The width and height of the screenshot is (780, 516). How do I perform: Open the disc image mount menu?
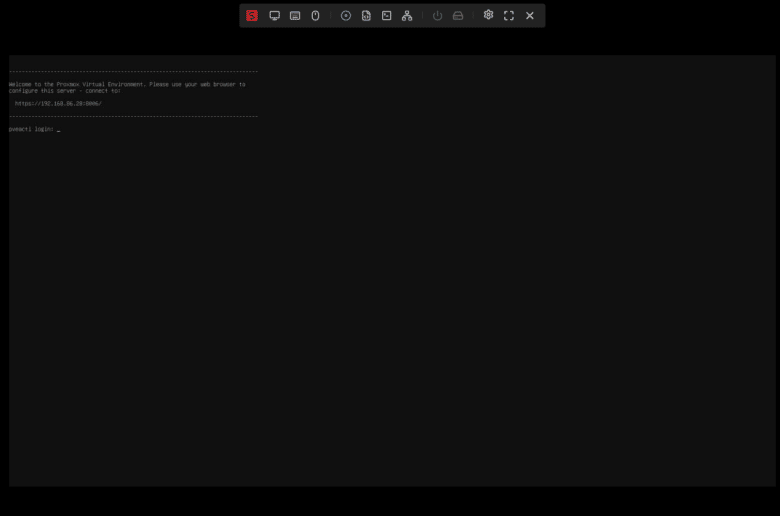(346, 15)
